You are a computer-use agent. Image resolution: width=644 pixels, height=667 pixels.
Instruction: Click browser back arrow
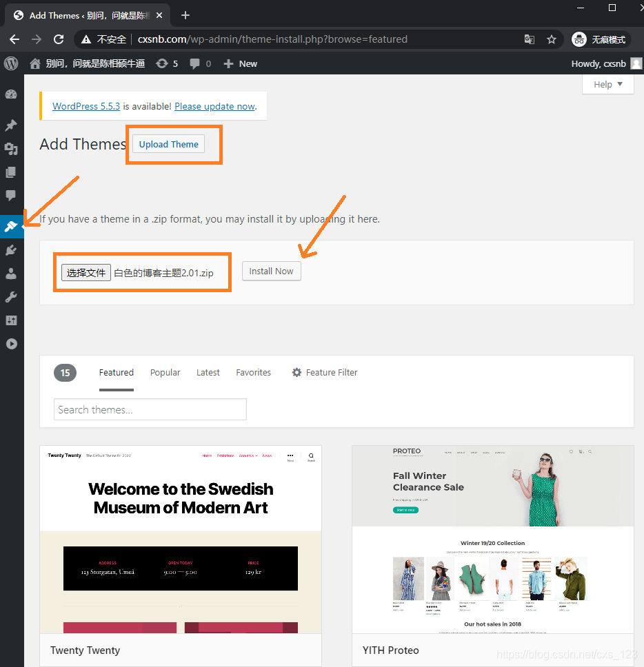pos(14,39)
